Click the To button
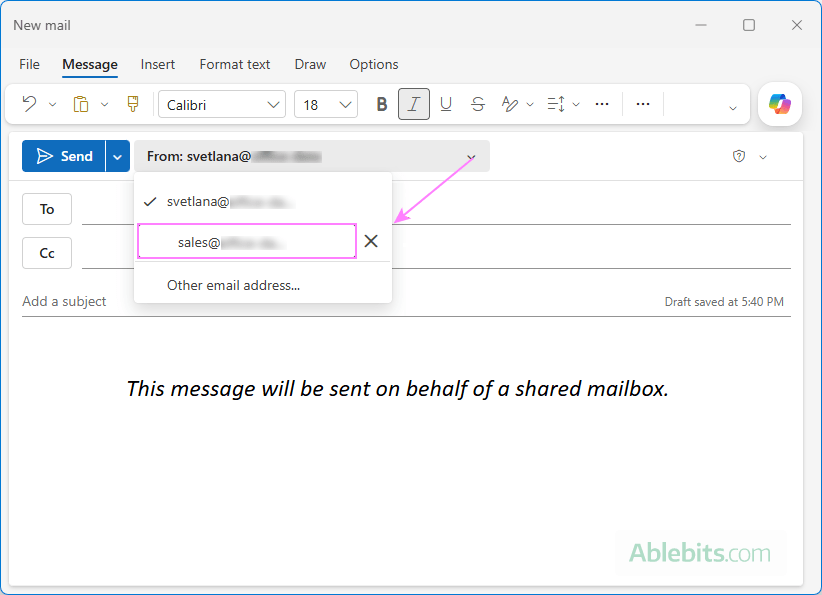Screen dimensions: 822x595 [47, 209]
